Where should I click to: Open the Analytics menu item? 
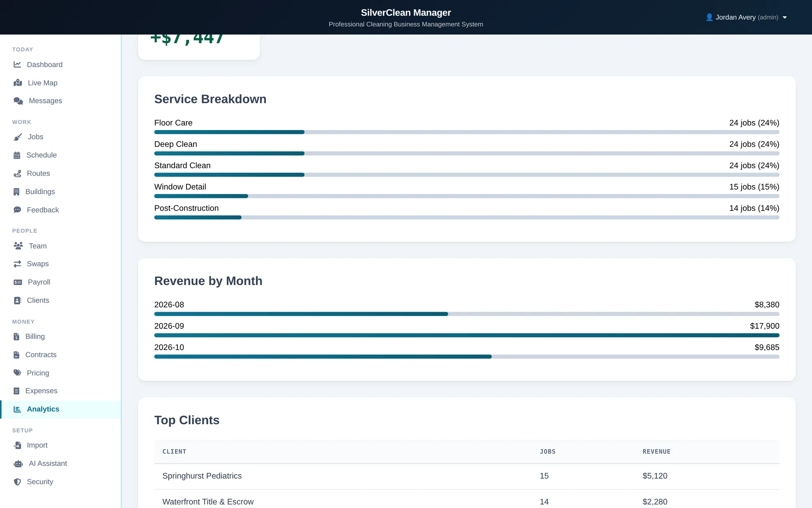coord(61,409)
